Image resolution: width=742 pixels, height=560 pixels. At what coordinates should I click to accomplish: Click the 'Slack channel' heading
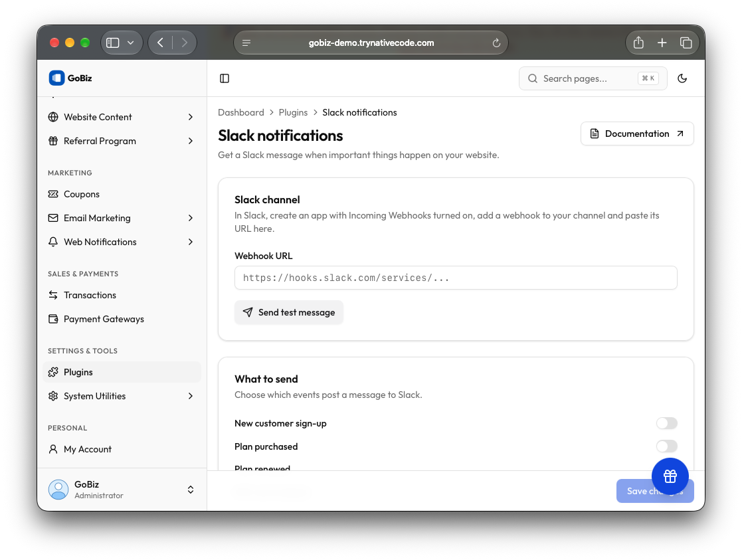coord(267,200)
